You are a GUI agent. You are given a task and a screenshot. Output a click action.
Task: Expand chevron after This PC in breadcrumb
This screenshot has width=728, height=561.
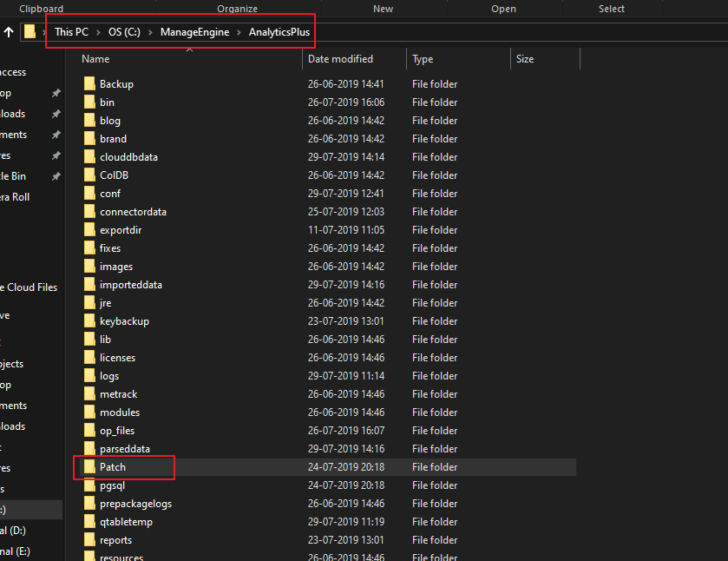coord(98,32)
